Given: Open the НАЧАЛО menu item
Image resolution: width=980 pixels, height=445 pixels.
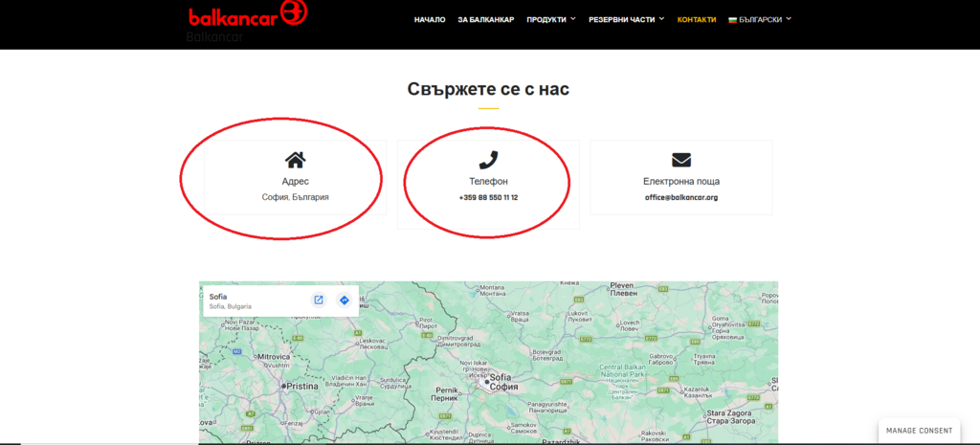Looking at the screenshot, I should click(430, 19).
